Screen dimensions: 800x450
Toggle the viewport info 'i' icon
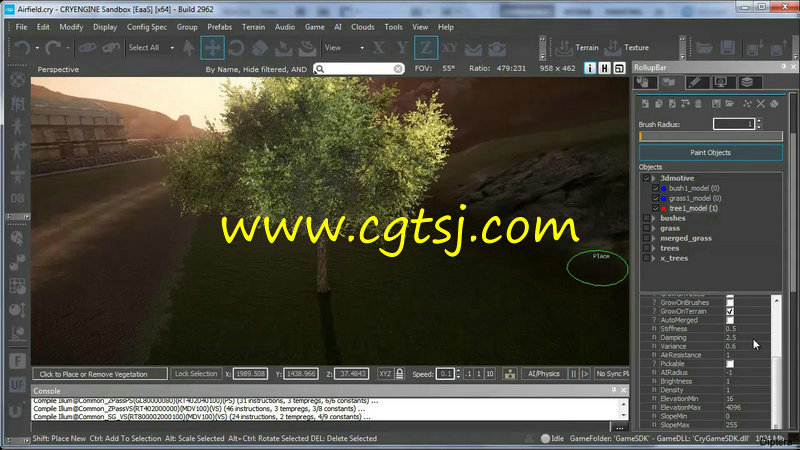pyautogui.click(x=590, y=68)
